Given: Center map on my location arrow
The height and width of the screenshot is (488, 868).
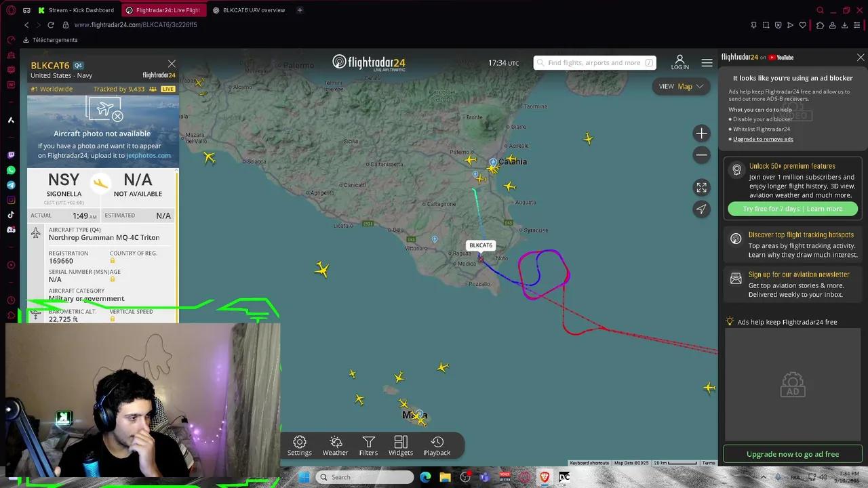Looking at the screenshot, I should coord(701,209).
